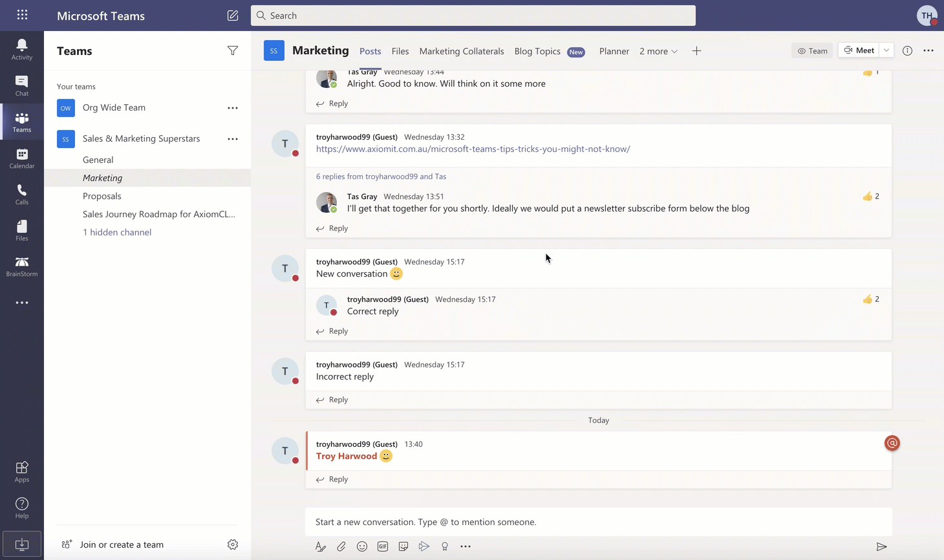Viewport: 944px width, 560px height.
Task: Launch the BrainStorm app
Action: pyautogui.click(x=22, y=266)
